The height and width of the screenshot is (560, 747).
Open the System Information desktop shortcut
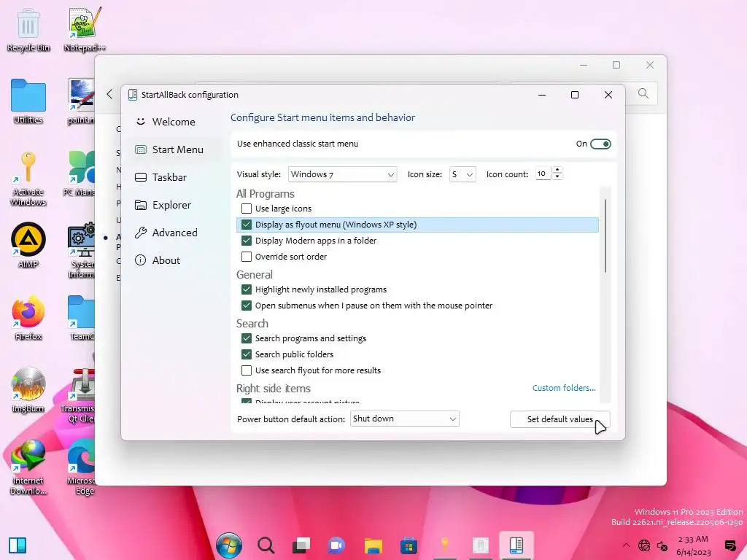click(81, 251)
